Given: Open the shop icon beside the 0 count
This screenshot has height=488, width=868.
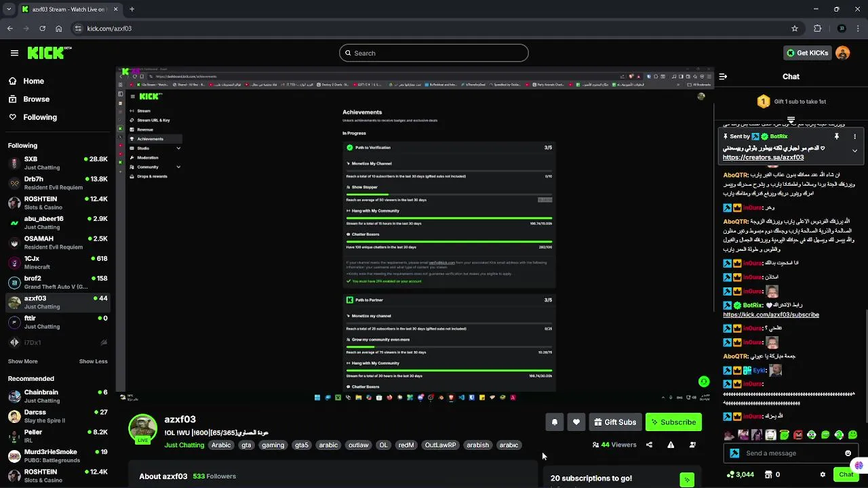Looking at the screenshot, I should (768, 474).
